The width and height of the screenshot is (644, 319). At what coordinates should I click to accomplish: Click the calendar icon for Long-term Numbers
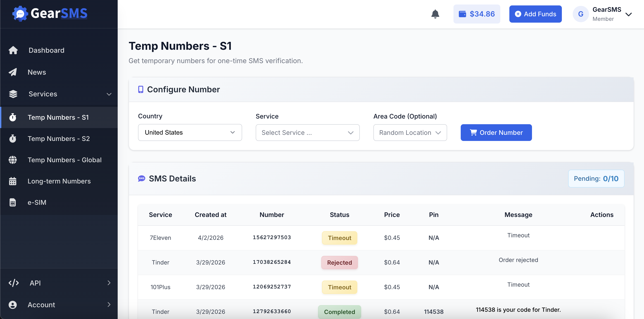tap(13, 181)
